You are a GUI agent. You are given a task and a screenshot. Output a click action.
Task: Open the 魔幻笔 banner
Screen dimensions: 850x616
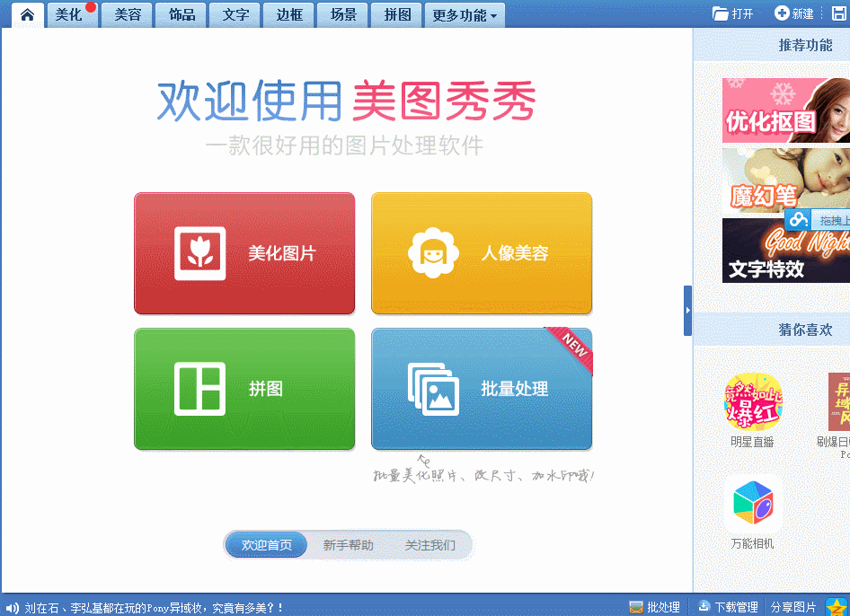pyautogui.click(x=786, y=180)
